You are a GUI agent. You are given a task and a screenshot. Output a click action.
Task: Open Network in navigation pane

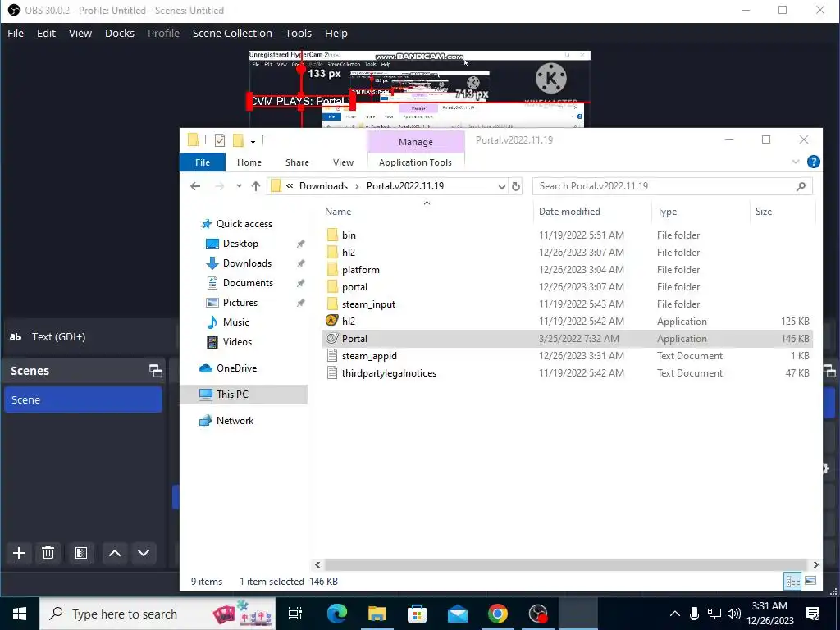coord(235,421)
